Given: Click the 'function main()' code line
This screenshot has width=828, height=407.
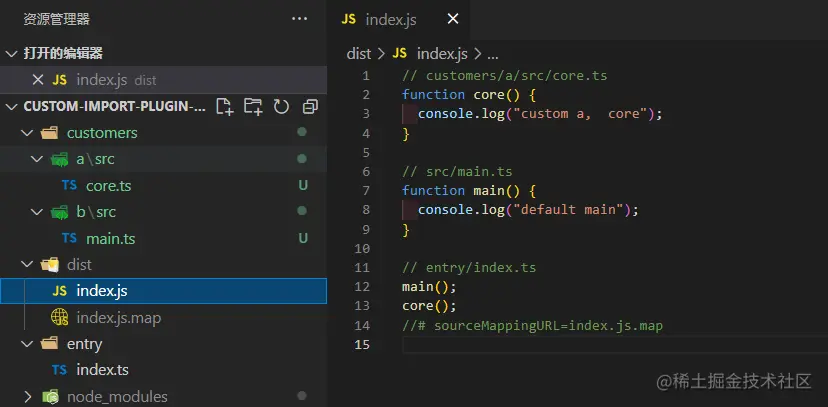Looking at the screenshot, I should (x=469, y=191).
